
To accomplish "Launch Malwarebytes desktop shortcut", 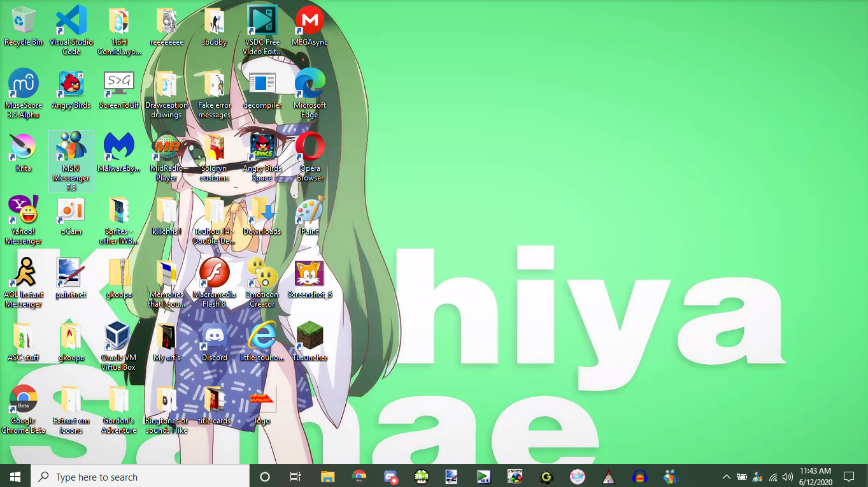I will pos(119,153).
